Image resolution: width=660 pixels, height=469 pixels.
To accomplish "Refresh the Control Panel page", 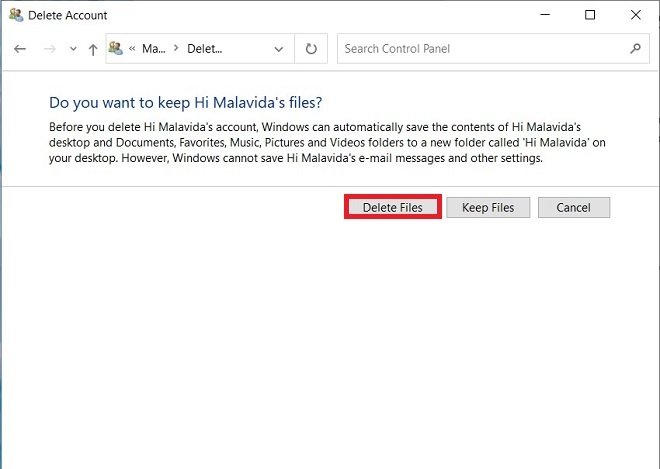I will pyautogui.click(x=311, y=49).
